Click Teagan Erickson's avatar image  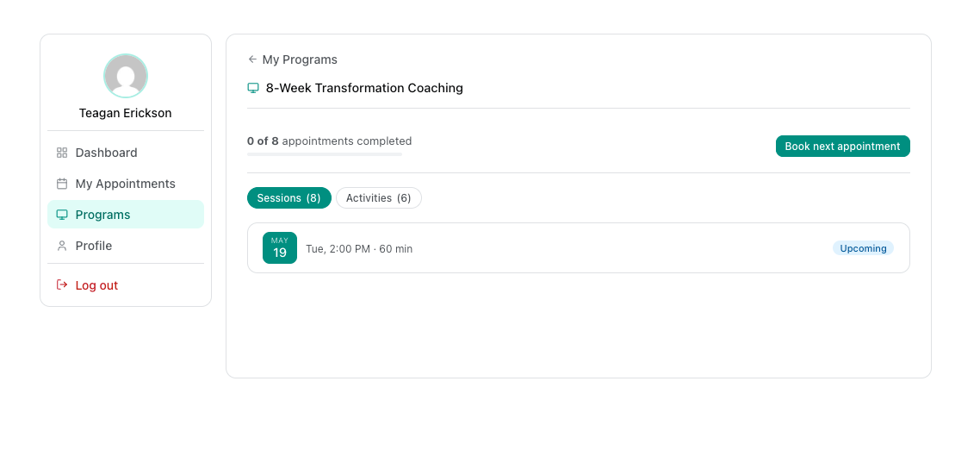126,76
